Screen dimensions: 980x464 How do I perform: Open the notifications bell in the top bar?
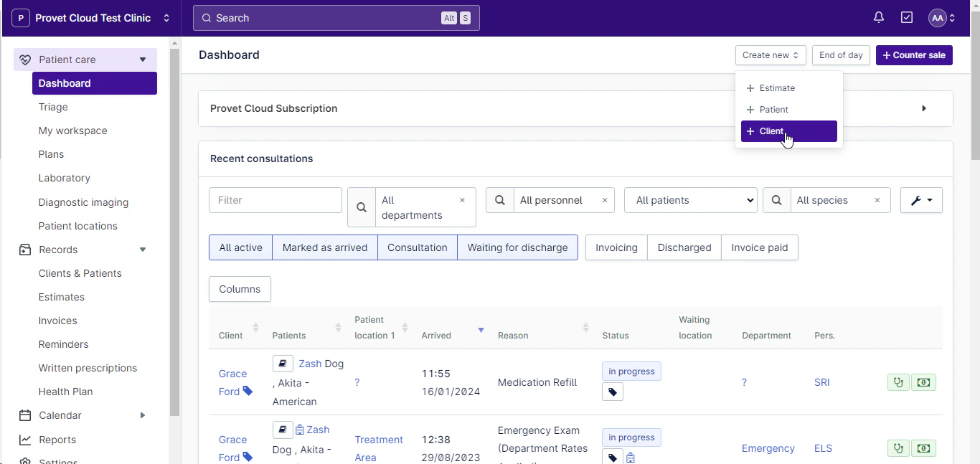tap(878, 16)
